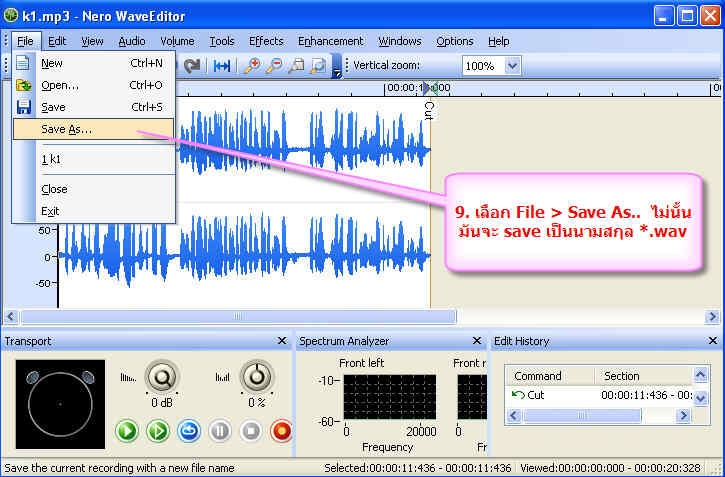
Task: Click the lower channel waveform
Action: pyautogui.click(x=244, y=256)
